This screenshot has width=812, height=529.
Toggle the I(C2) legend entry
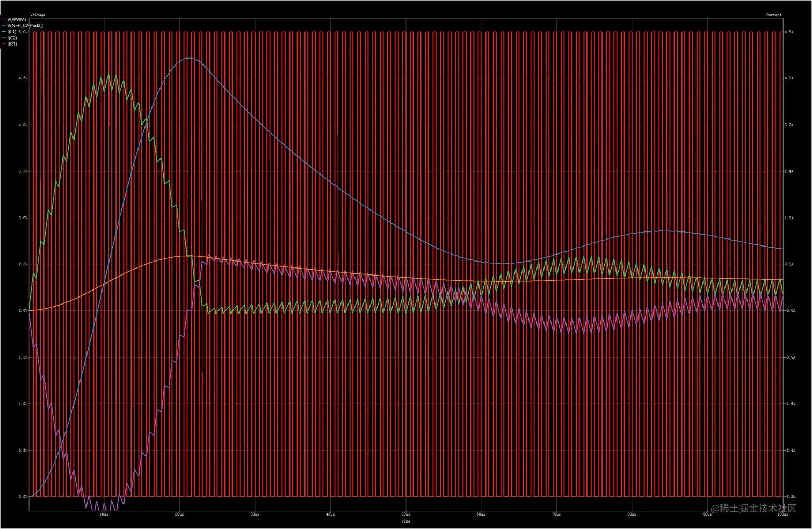click(x=11, y=38)
